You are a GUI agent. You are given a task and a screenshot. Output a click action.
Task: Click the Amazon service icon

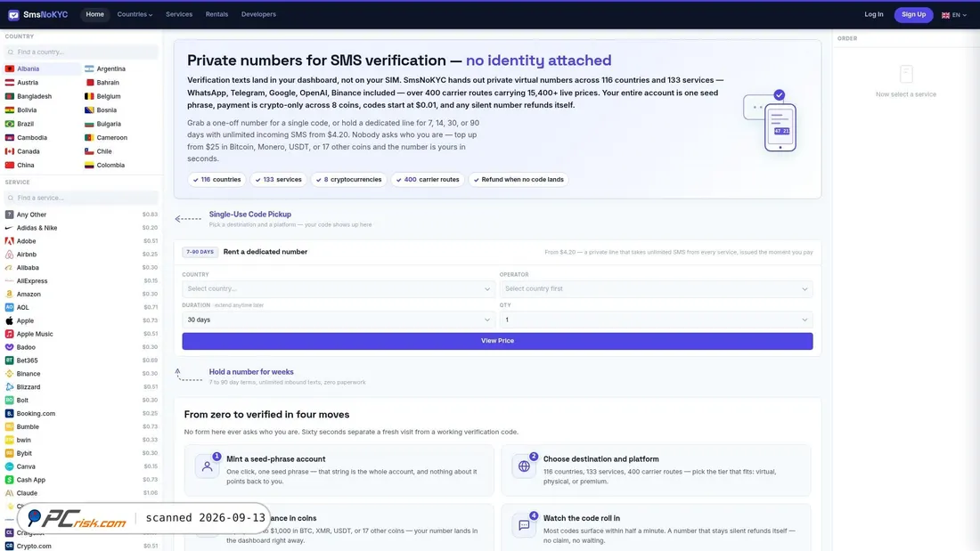10,295
